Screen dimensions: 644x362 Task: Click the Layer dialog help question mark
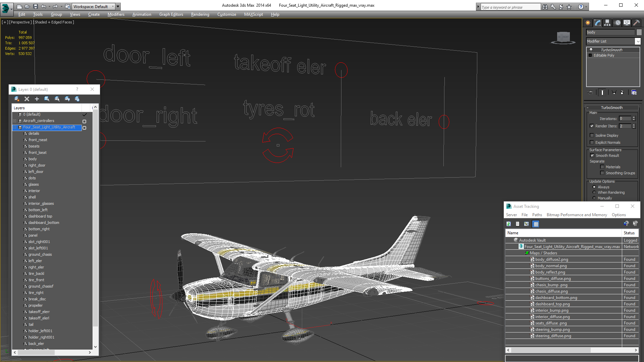[77, 89]
